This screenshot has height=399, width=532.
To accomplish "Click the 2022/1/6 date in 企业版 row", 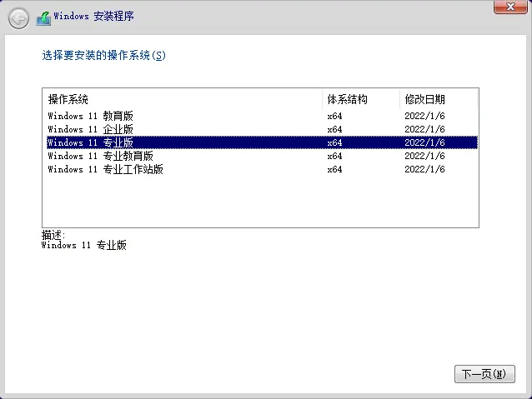I will click(x=424, y=129).
